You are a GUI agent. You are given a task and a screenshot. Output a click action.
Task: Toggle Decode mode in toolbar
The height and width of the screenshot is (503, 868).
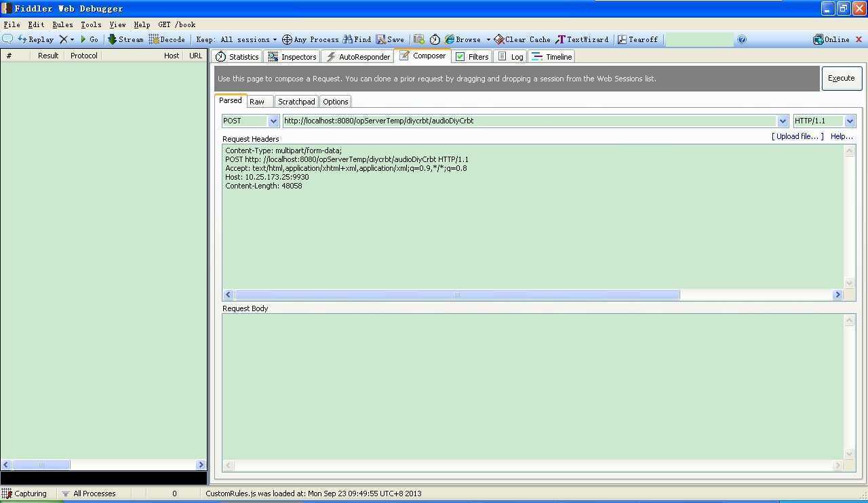(167, 39)
